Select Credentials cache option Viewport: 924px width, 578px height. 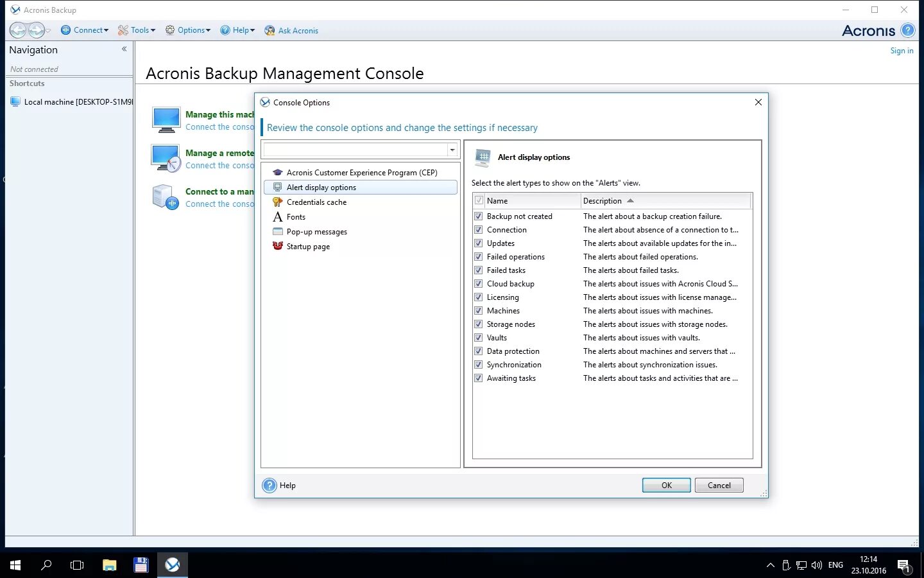tap(361, 202)
